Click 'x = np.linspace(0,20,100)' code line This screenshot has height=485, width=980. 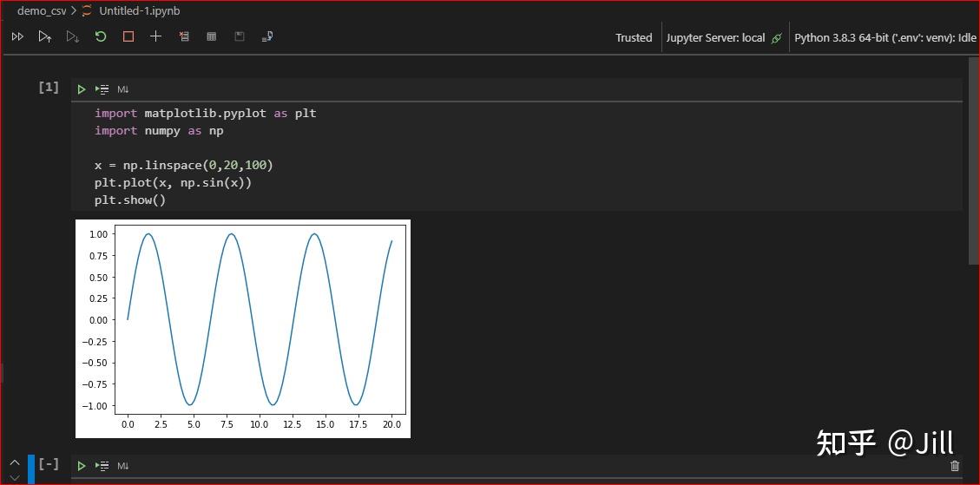pos(184,166)
